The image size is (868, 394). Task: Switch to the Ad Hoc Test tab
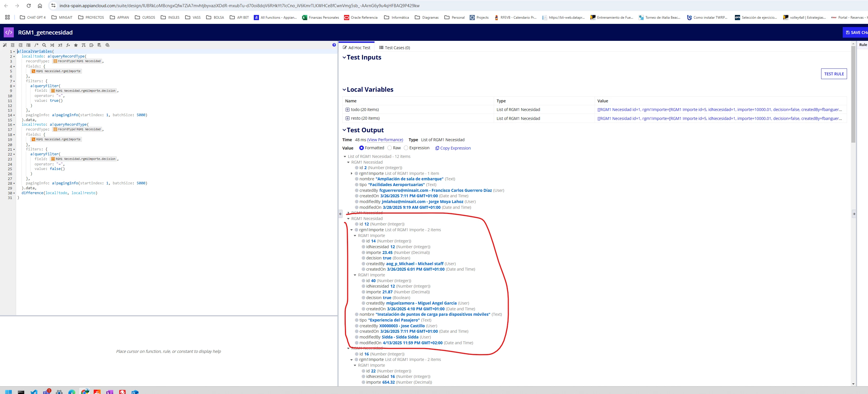click(356, 47)
